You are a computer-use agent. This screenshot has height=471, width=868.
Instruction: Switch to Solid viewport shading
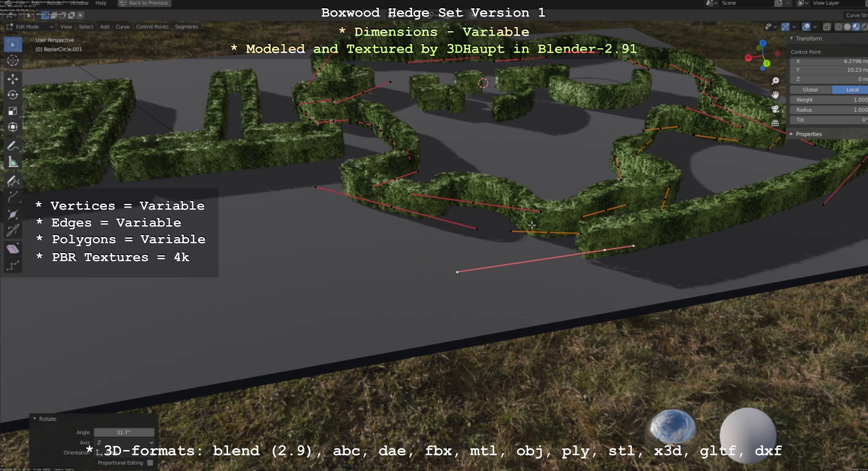coord(847,27)
